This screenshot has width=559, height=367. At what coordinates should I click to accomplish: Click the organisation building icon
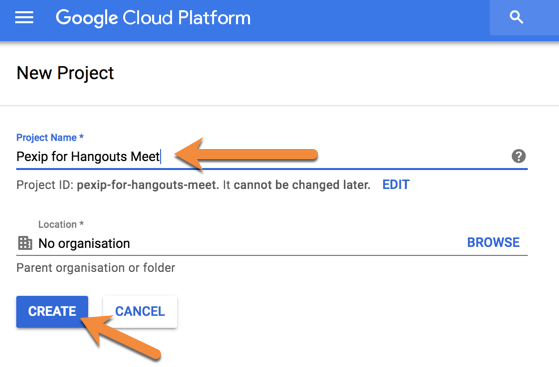(25, 243)
